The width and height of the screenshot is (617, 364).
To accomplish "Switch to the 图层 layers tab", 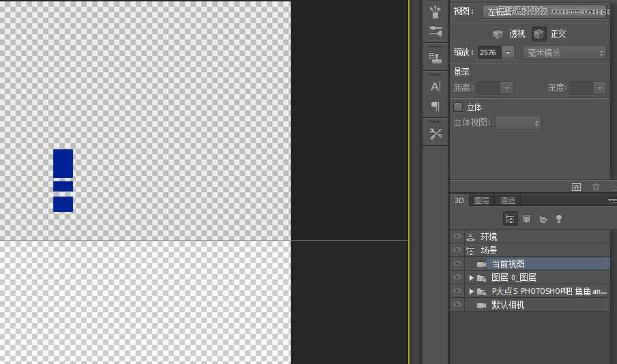I will (x=482, y=200).
